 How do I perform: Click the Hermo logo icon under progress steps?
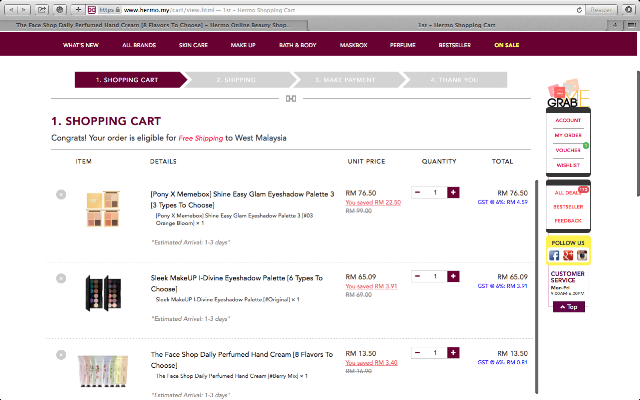(291, 98)
